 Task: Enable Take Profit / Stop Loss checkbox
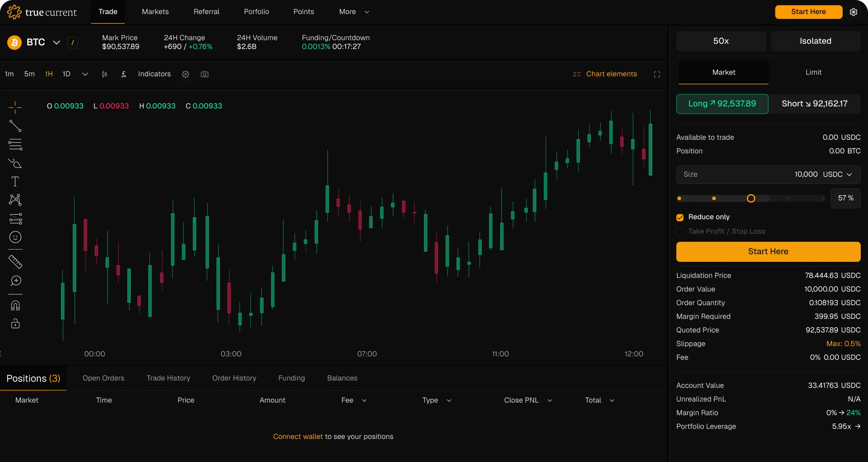click(x=680, y=232)
